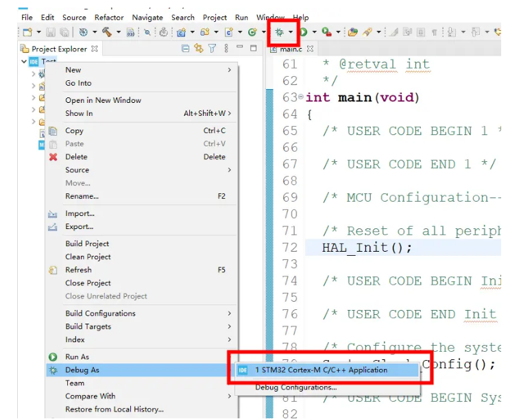
Task: Click the New wizard toolbar icon
Action: [x=27, y=32]
